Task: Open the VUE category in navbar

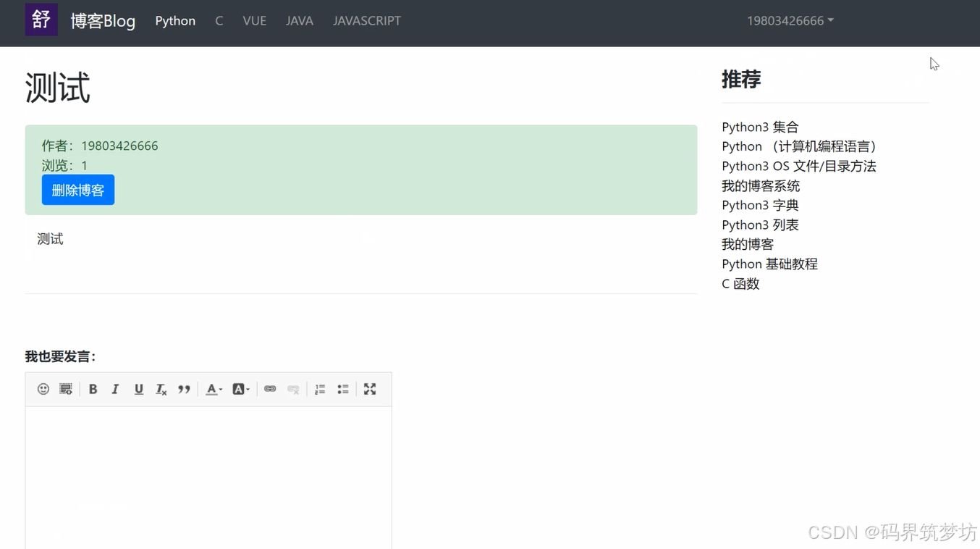Action: point(255,21)
